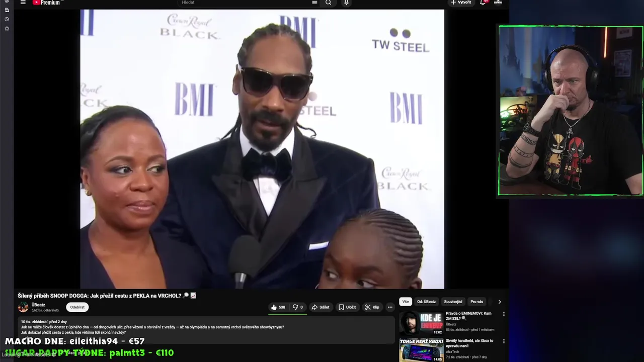Click the search magnifier button

(329, 3)
